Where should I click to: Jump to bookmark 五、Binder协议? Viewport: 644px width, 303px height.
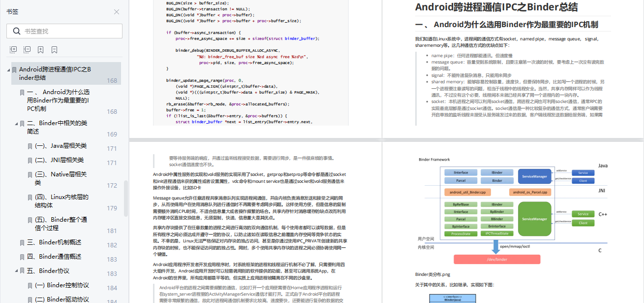coord(48,271)
